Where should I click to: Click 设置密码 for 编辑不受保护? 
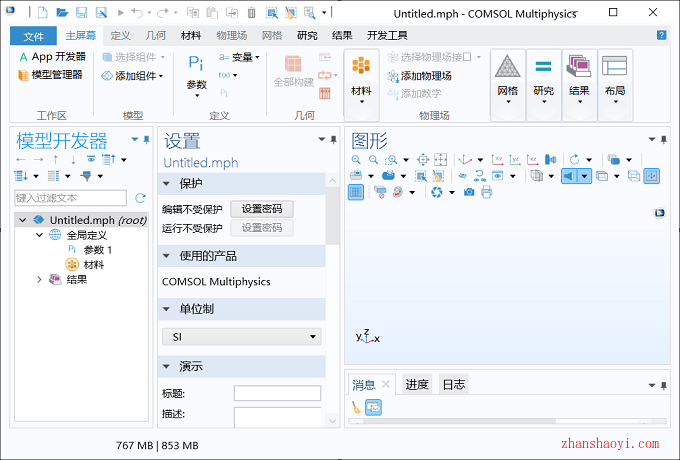[x=262, y=209]
